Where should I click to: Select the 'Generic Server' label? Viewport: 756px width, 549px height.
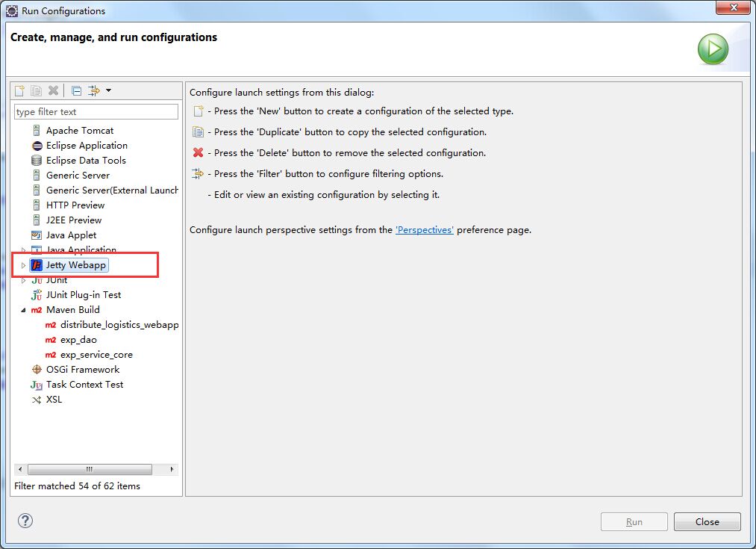78,175
